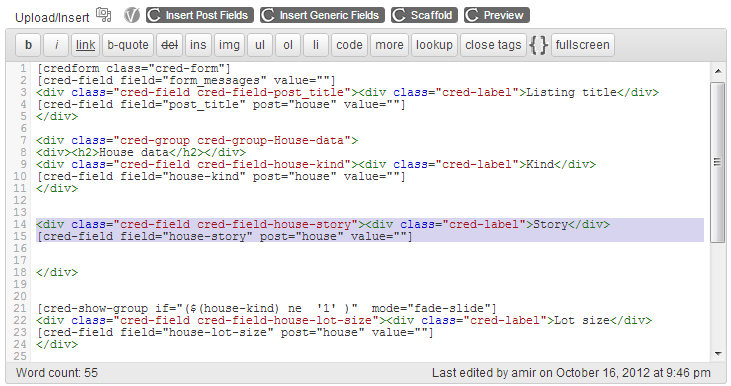Click the code tag button
The image size is (731, 386).
[349, 45]
